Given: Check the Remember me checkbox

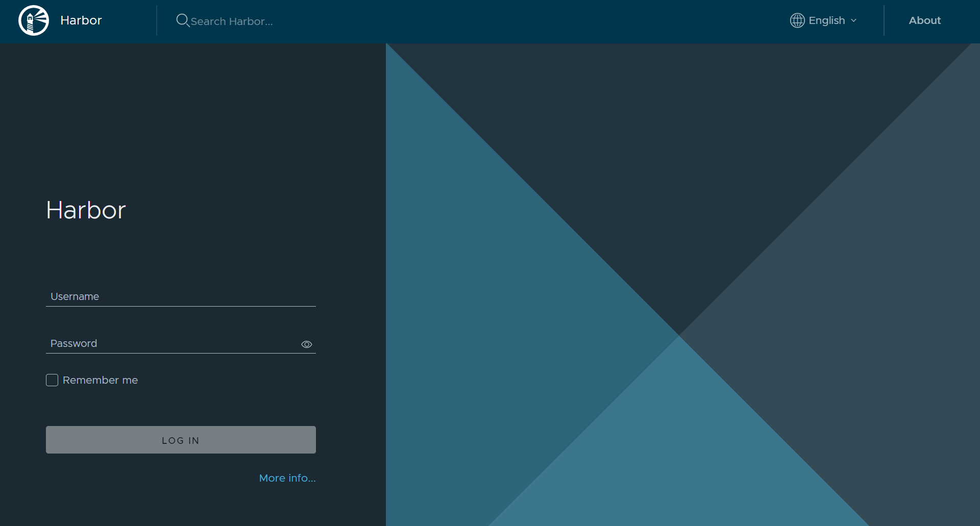Looking at the screenshot, I should tap(52, 380).
